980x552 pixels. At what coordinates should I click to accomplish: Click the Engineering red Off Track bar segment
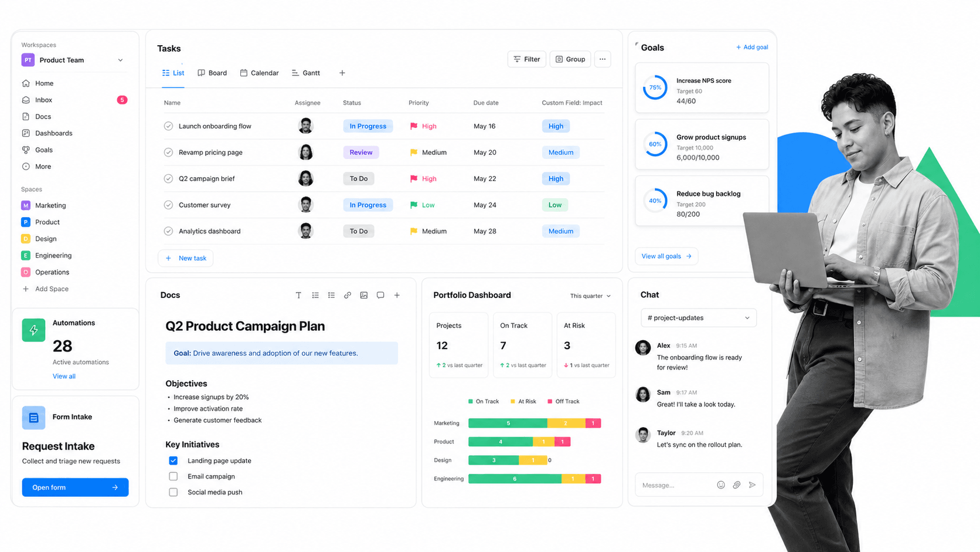click(x=593, y=479)
